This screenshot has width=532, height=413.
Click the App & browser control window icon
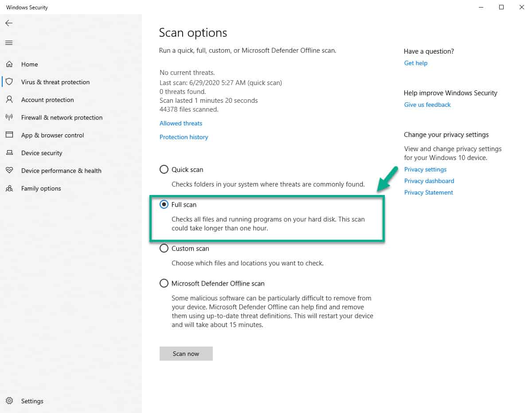pos(9,135)
